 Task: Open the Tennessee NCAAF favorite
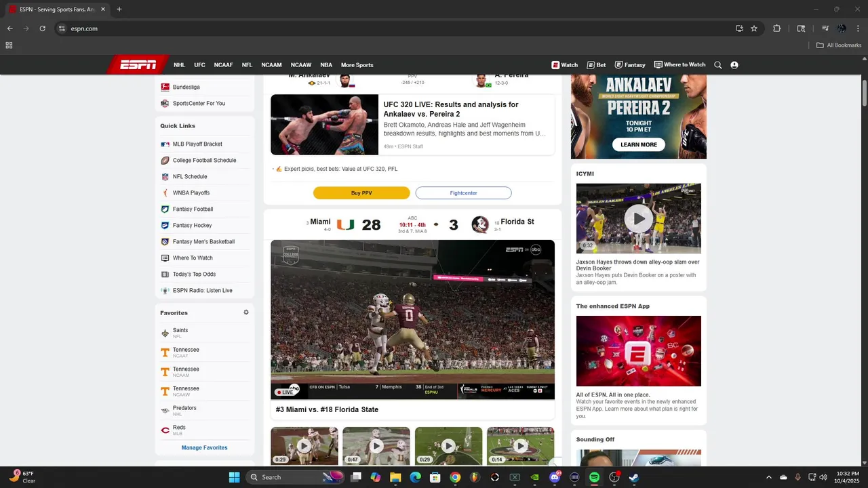(x=186, y=352)
